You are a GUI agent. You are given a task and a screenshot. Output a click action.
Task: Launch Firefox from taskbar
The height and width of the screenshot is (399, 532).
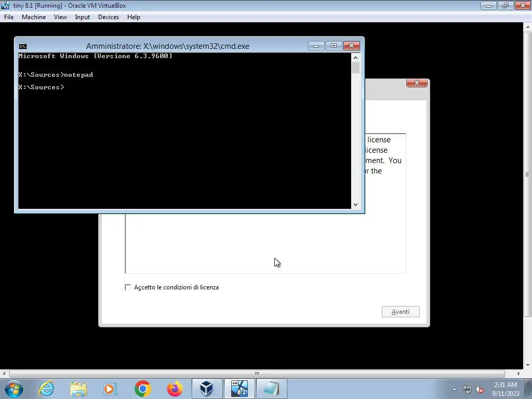point(175,389)
